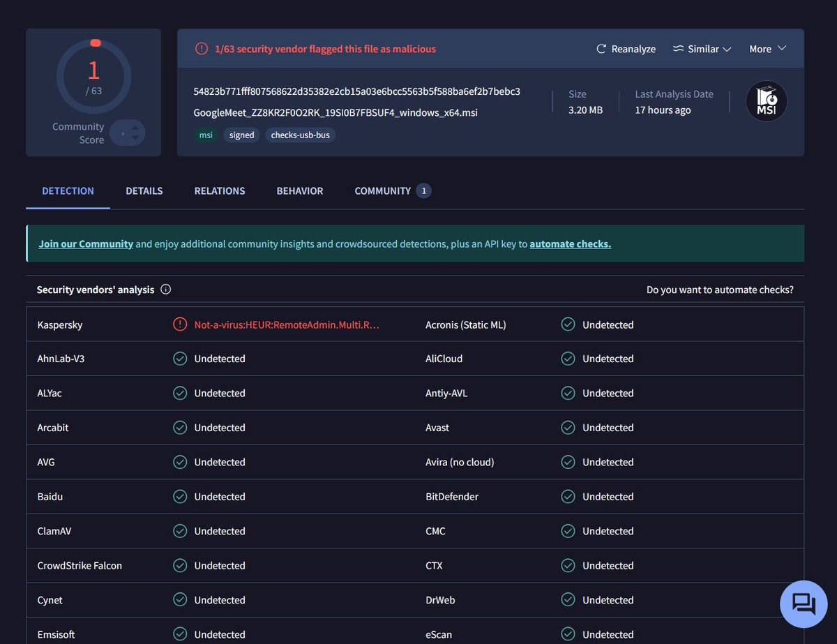Screen dimensions: 837x644
Task: Click the '17 hours ago' analysis date
Action: (x=663, y=110)
